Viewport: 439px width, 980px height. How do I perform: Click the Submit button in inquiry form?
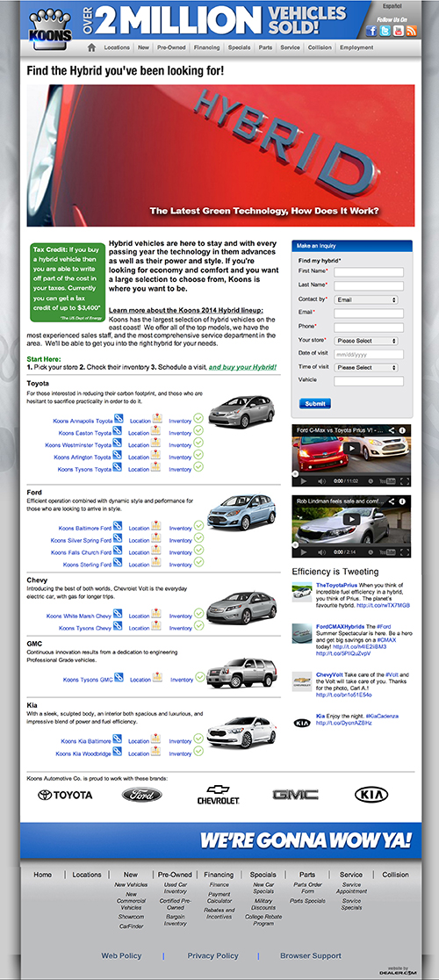315,404
